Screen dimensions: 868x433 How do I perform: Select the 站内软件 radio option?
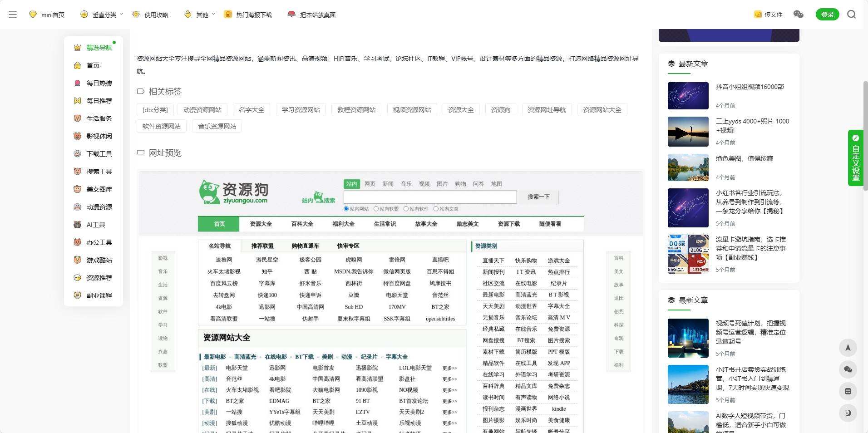(406, 209)
